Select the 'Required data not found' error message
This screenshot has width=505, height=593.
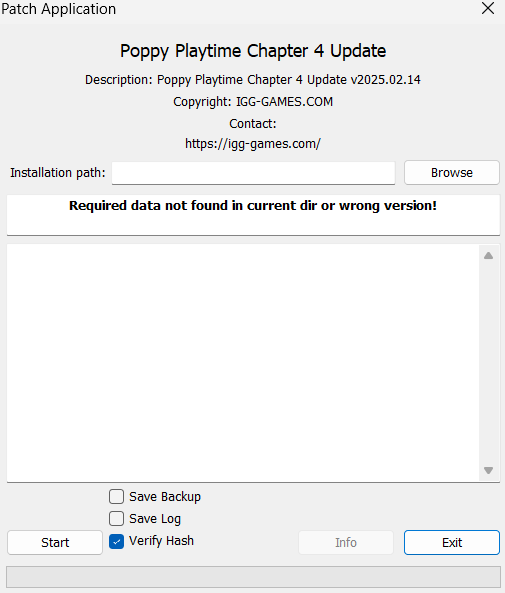[x=253, y=205]
